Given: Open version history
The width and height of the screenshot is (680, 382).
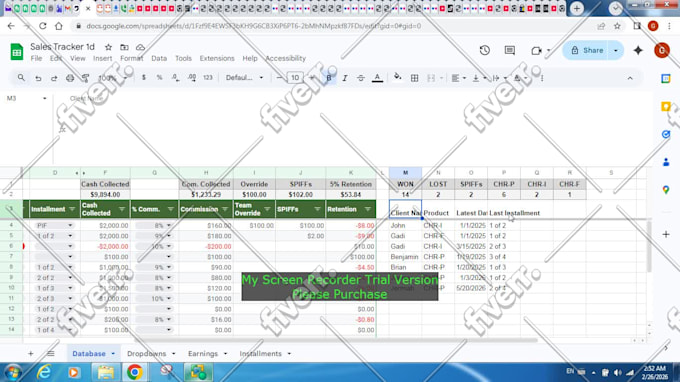Looking at the screenshot, I should click(484, 50).
